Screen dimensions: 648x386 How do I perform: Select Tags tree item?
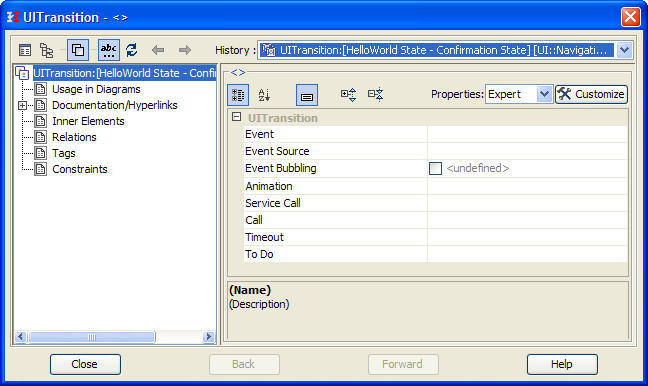click(64, 153)
